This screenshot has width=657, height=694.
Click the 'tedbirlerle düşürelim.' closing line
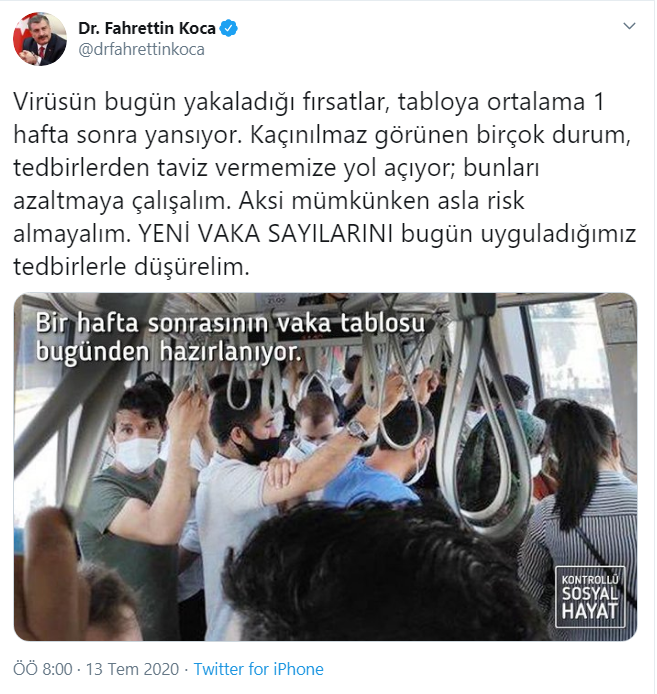[x=132, y=267]
